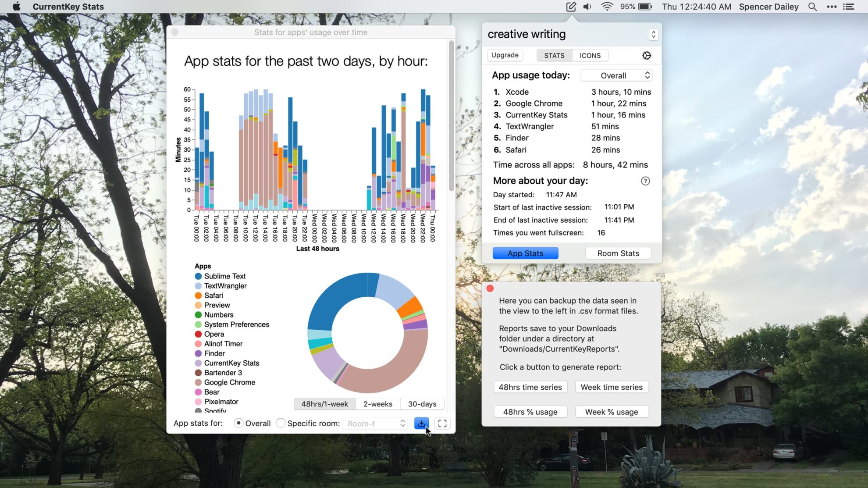Click the help question mark icon

(645, 181)
